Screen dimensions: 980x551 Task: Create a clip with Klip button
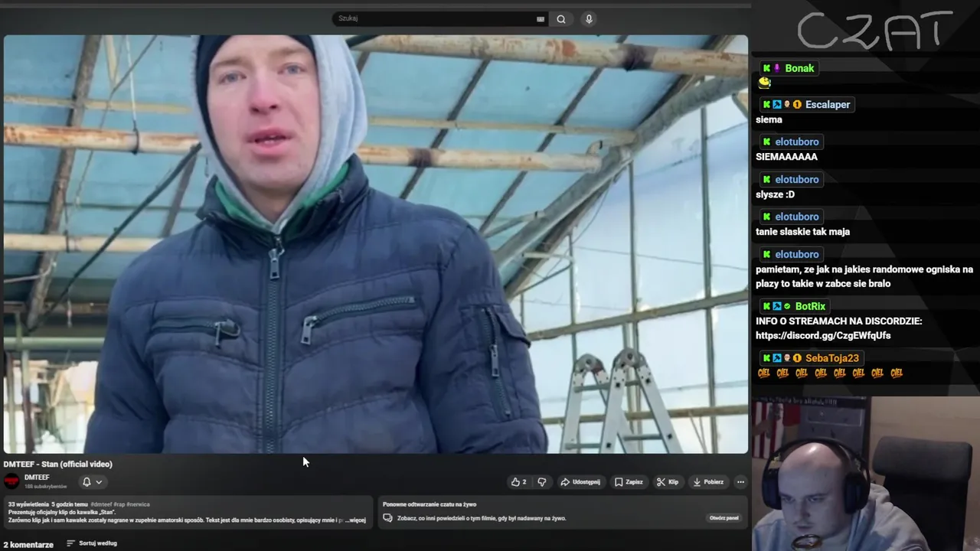(x=668, y=482)
